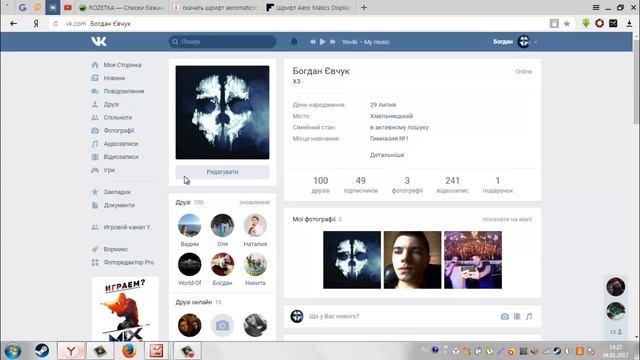The image size is (640, 360).
Task: Open the 100 друзів counter
Action: 320,185
